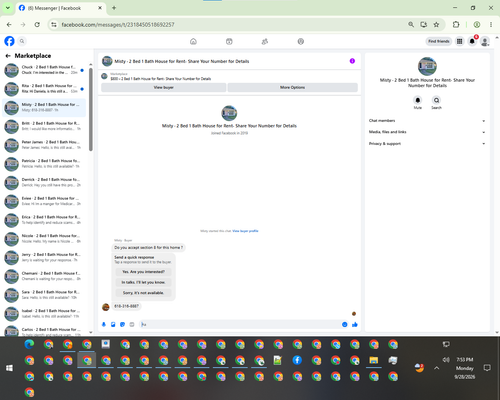Open Chrome extensions puzzle icon
Viewport: 500px width, 400px height.
point(456,24)
